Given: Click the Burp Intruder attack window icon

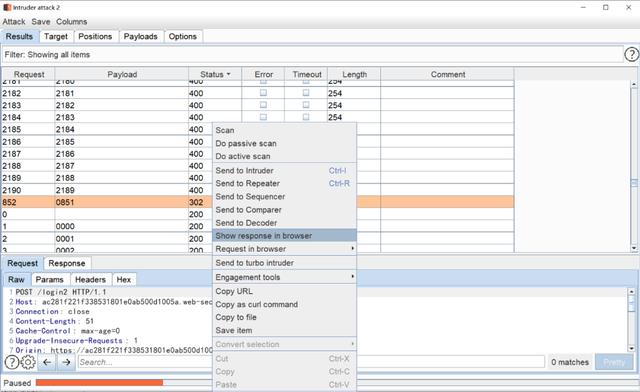Looking at the screenshot, I should (x=7, y=7).
